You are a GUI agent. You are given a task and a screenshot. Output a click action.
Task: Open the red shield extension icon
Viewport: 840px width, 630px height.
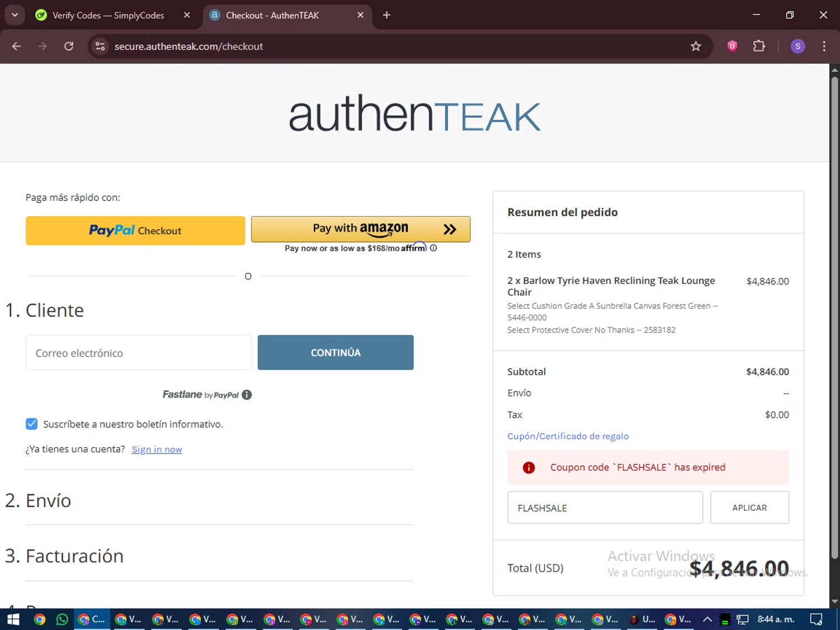732,46
